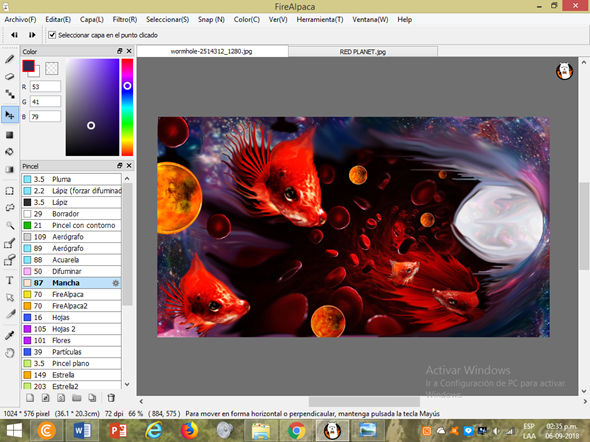Screen dimensions: 590x442
Task: Open Word from the taskbar
Action: coord(82,431)
